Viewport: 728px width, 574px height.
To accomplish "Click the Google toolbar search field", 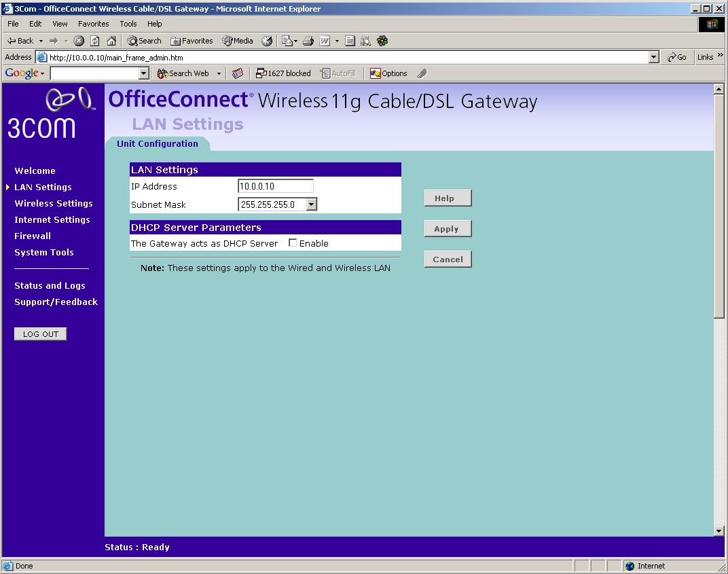I will pyautogui.click(x=94, y=73).
